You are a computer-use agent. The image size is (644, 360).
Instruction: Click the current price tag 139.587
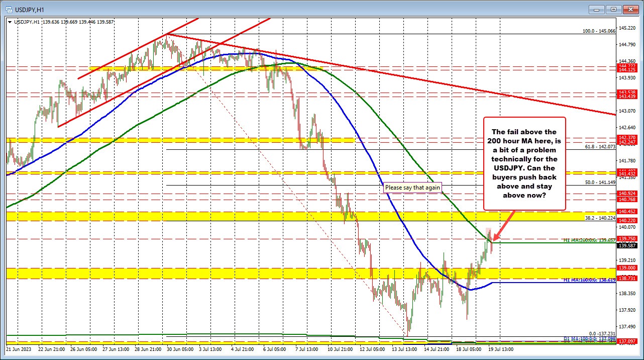[x=627, y=246]
